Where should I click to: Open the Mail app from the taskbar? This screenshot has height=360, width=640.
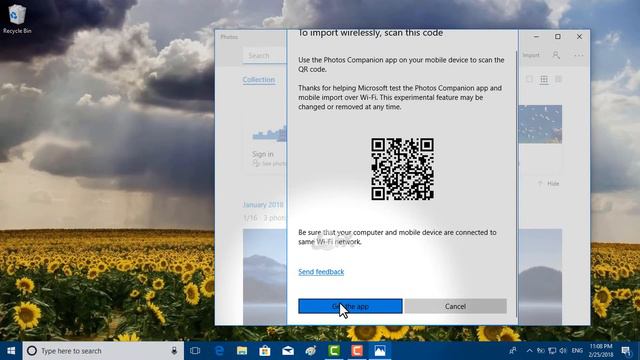(288, 351)
